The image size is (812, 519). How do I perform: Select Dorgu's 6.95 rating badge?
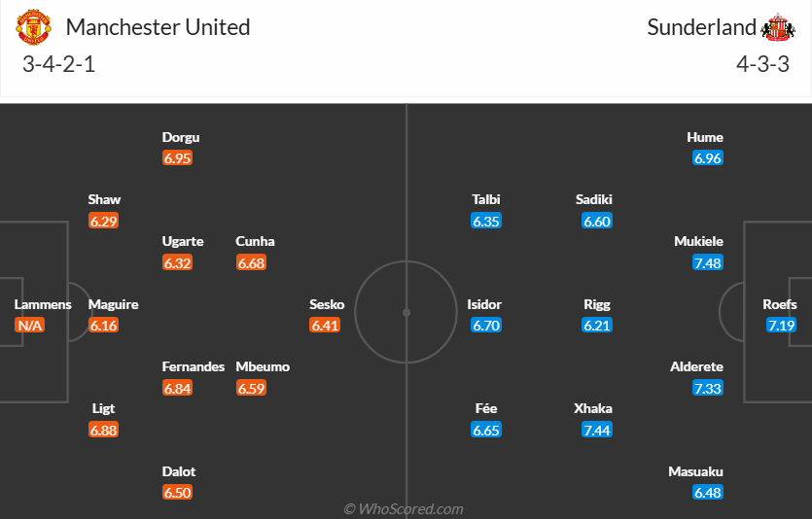[177, 158]
